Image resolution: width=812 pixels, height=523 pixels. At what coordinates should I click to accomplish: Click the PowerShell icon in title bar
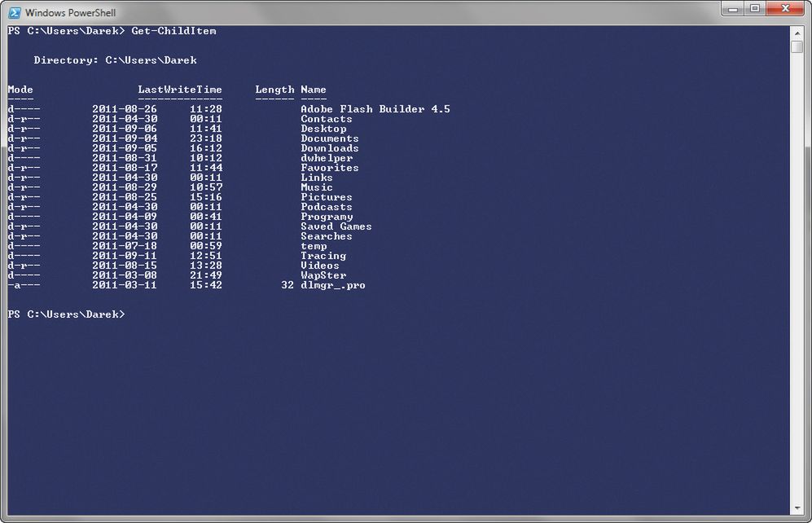pos(15,12)
